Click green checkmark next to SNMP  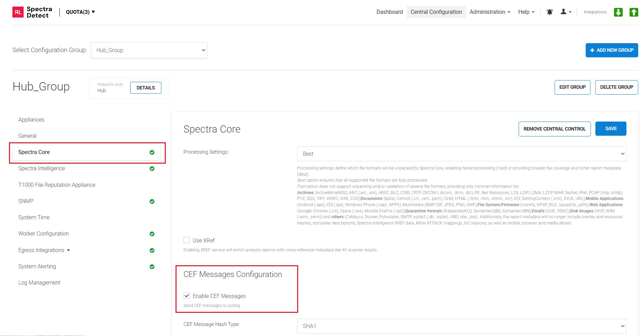[152, 201]
